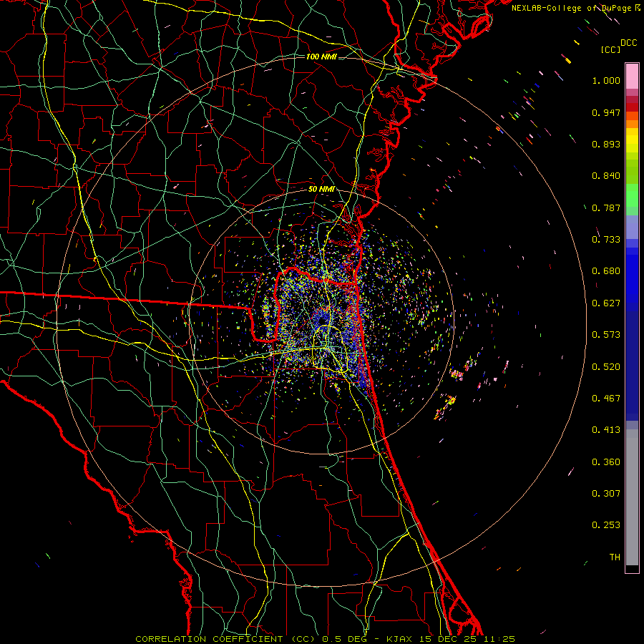This screenshot has height=644, width=644.
Task: Select the 0.253 value on the scale
Action: coord(606,525)
